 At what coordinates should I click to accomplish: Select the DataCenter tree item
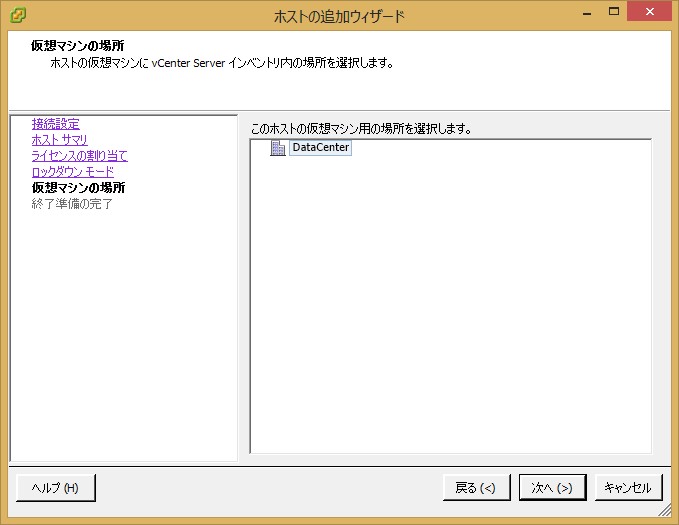tap(320, 147)
